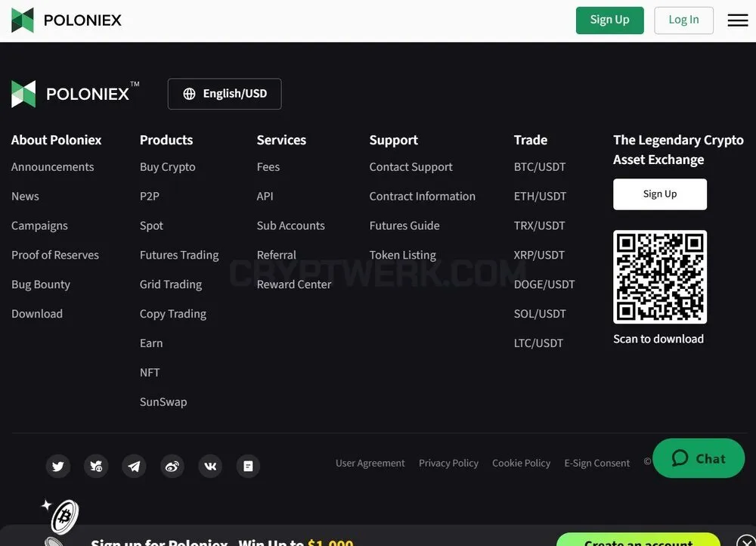Viewport: 756px width, 546px height.
Task: View Proof of Reserves
Action: [55, 255]
